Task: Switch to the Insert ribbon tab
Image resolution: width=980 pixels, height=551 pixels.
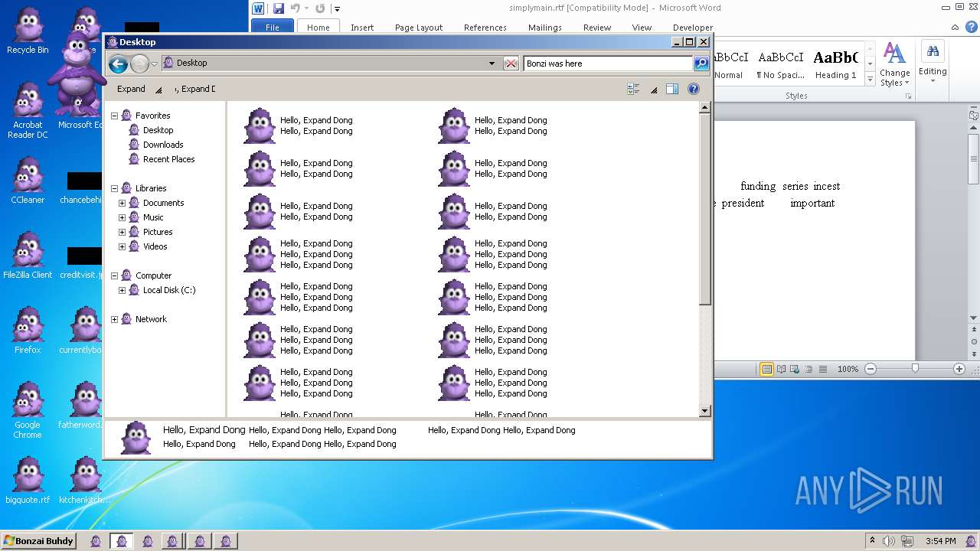Action: [x=362, y=27]
